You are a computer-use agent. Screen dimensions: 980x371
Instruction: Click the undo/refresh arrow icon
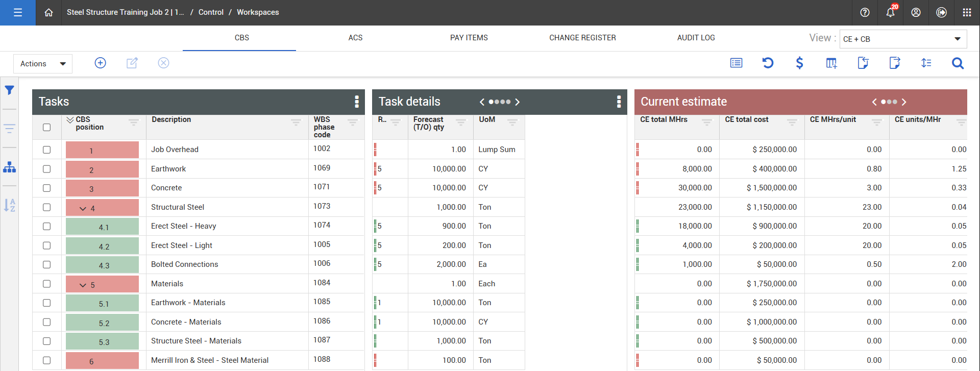(x=768, y=63)
